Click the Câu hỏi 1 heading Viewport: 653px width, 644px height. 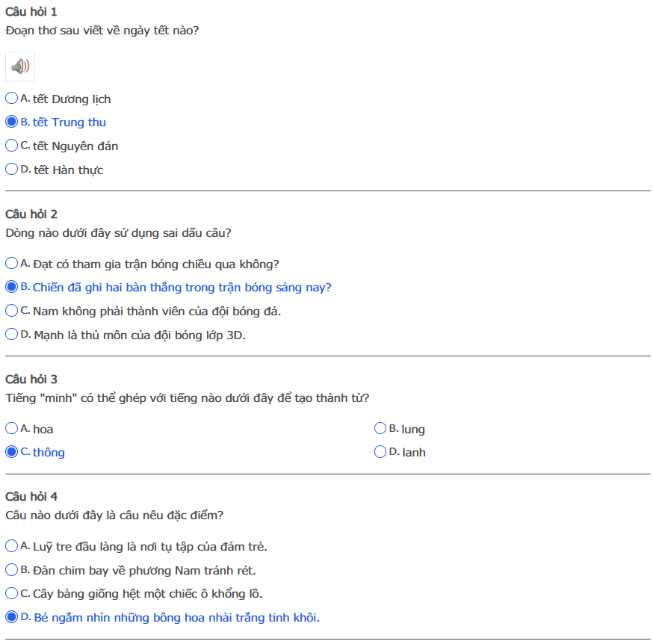(x=31, y=12)
